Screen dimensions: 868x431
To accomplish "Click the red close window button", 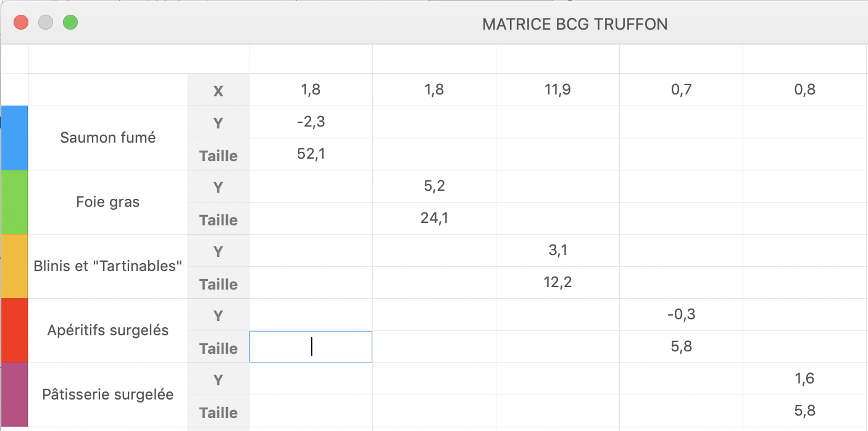I will (x=21, y=23).
